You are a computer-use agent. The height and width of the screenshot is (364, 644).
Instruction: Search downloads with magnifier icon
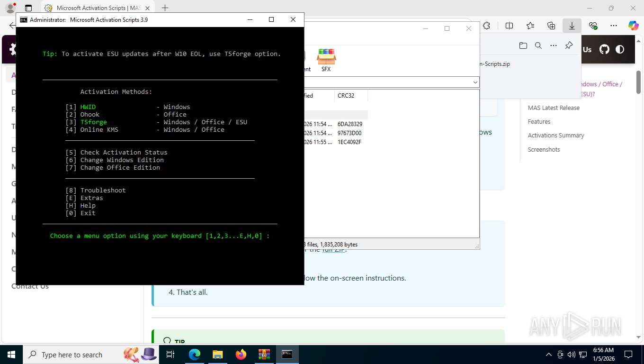pyautogui.click(x=538, y=45)
